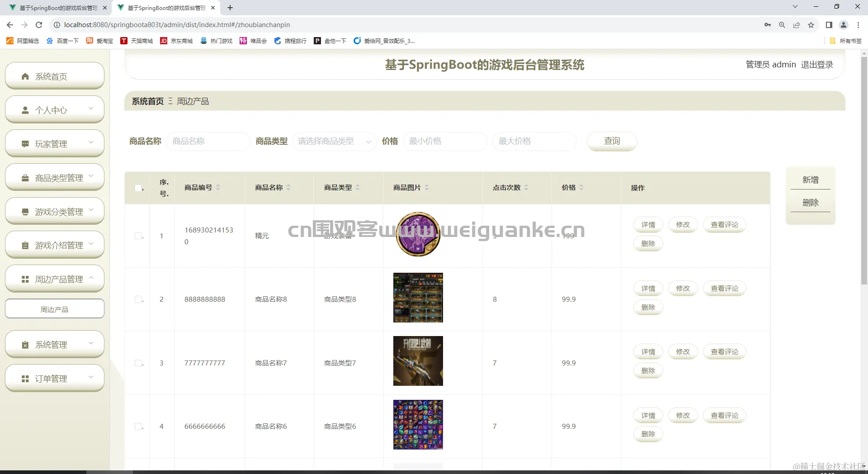The image size is (868, 474).
Task: Click the 新增 add button
Action: (811, 180)
